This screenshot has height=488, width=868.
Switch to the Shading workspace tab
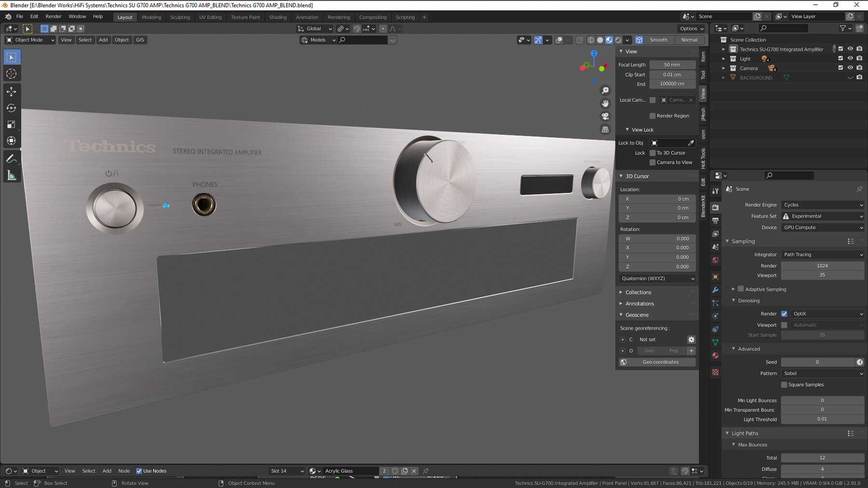(278, 17)
